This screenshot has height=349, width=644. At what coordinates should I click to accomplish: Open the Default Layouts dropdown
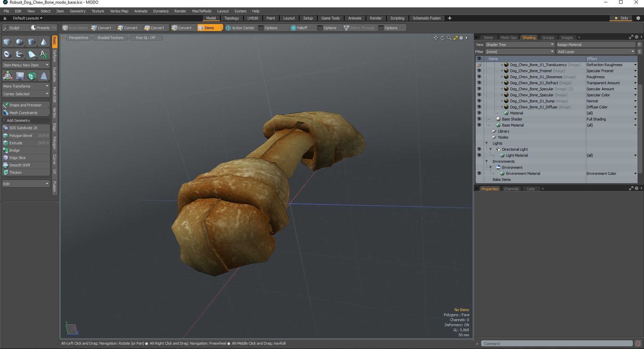coord(28,18)
